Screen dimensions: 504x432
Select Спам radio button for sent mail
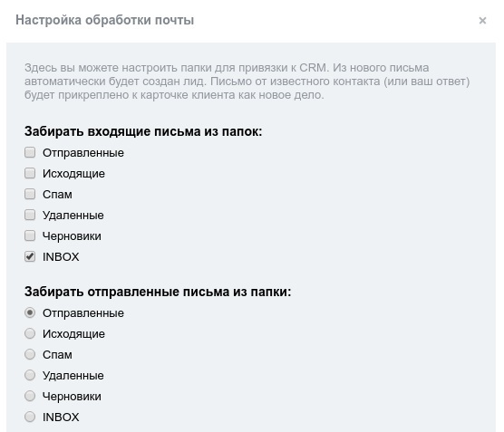[x=30, y=354]
